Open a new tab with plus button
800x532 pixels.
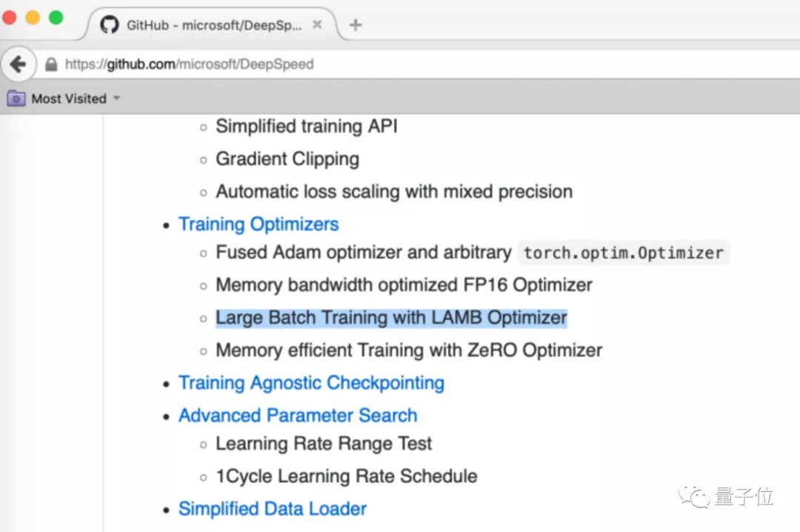356,25
